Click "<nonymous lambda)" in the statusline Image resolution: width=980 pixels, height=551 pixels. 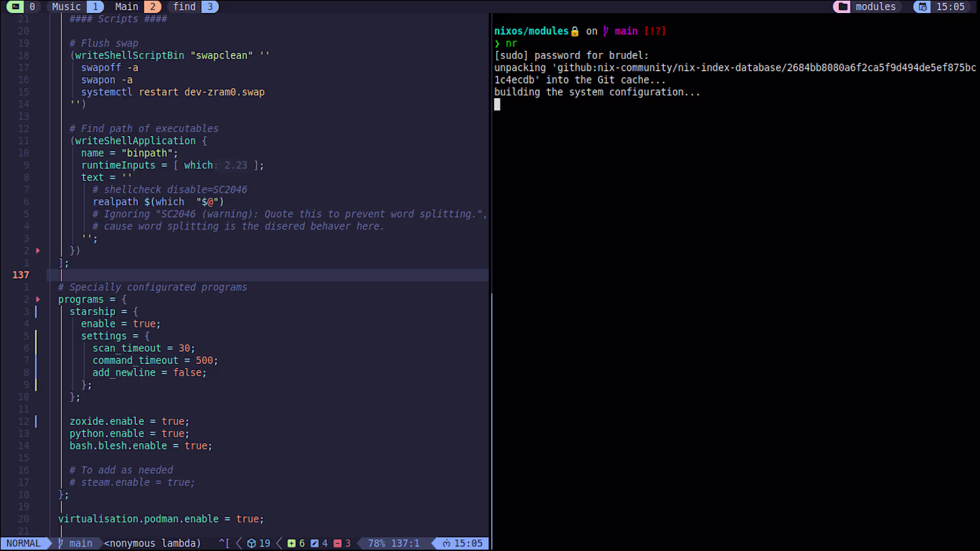click(x=152, y=543)
